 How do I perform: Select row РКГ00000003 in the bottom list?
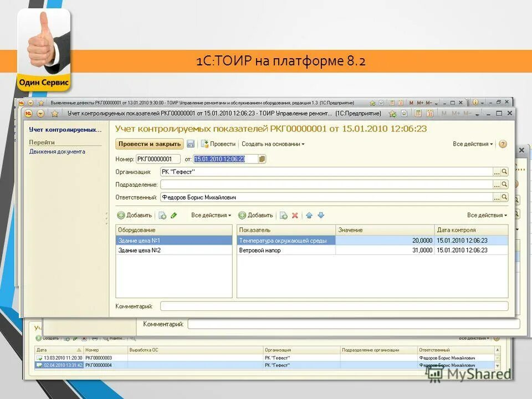(265, 357)
